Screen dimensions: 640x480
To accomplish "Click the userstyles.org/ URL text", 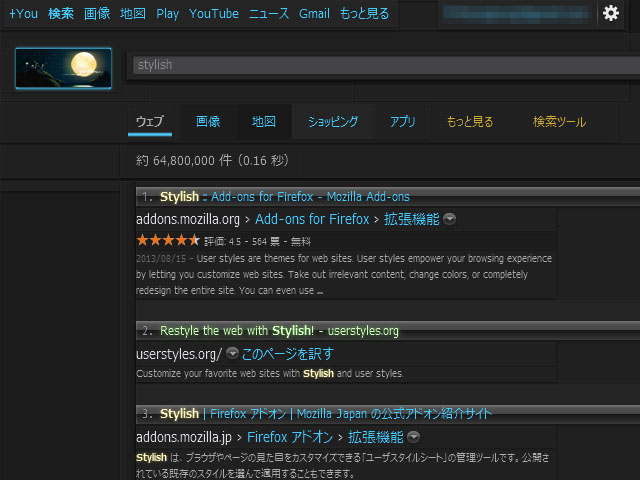I will pos(179,354).
